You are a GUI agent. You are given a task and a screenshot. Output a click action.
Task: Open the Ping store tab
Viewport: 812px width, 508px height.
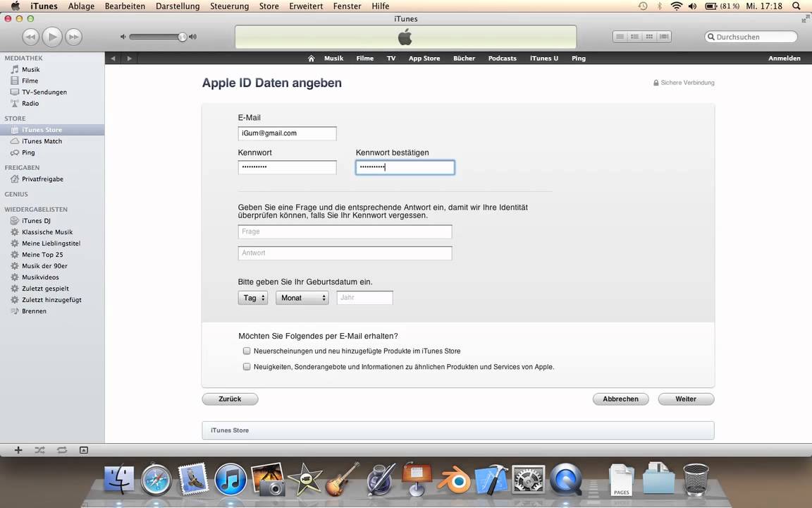579,59
